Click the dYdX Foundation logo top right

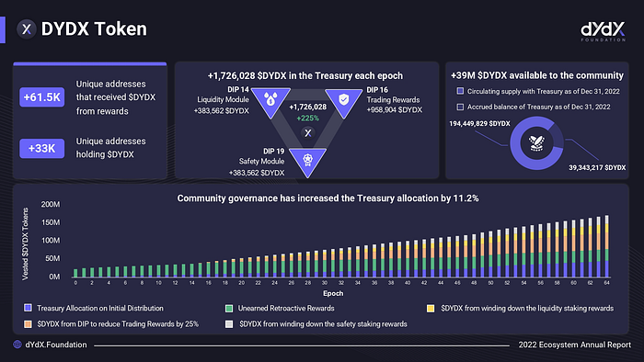603,31
